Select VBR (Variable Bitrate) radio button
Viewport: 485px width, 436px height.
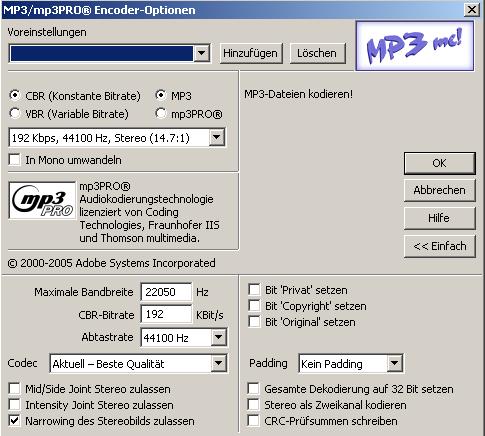15,114
